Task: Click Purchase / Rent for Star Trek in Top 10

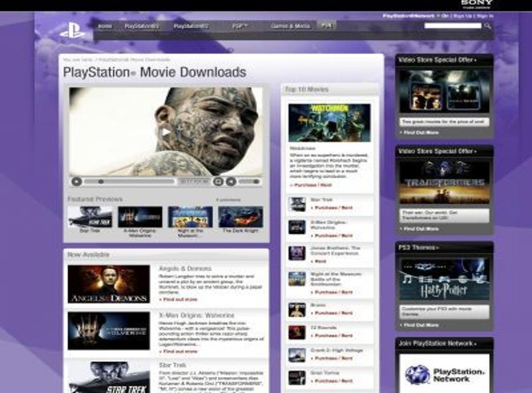Action: (x=334, y=207)
